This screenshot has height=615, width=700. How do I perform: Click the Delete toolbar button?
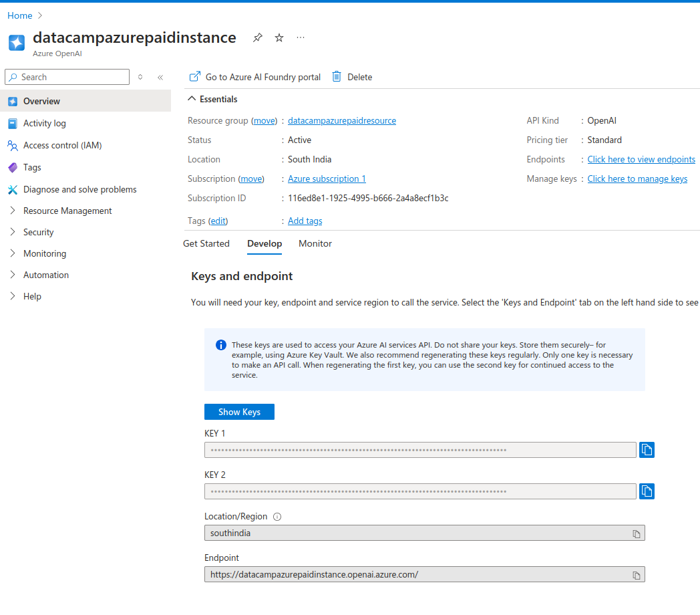pyautogui.click(x=352, y=77)
